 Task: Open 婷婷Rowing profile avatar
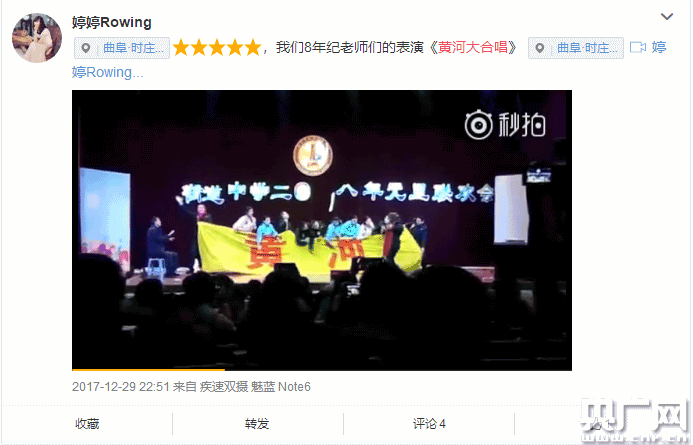[37, 38]
